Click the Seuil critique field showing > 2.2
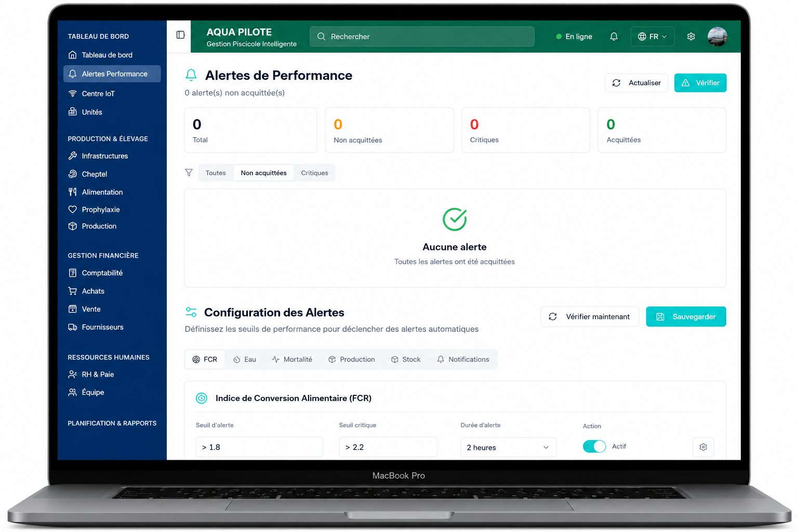 388,447
